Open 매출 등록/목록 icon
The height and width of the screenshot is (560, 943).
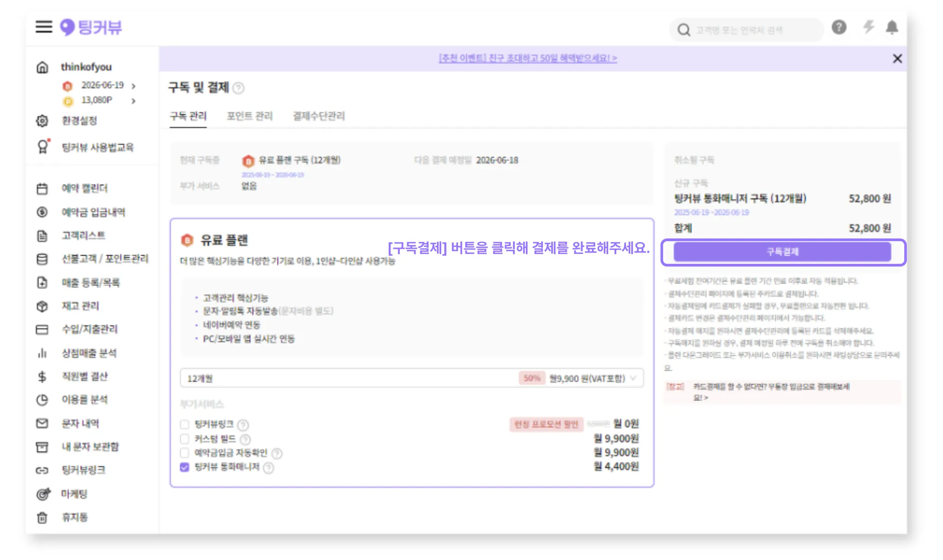pos(42,283)
